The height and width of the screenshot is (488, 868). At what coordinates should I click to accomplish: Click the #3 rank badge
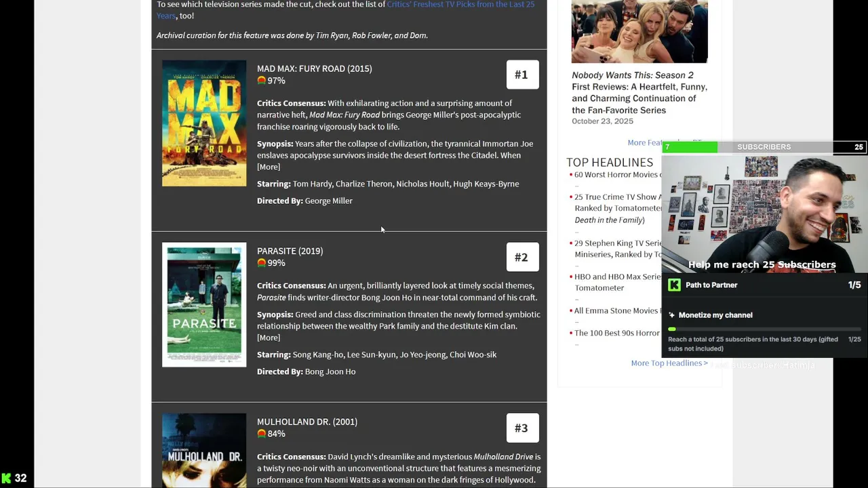pyautogui.click(x=522, y=428)
